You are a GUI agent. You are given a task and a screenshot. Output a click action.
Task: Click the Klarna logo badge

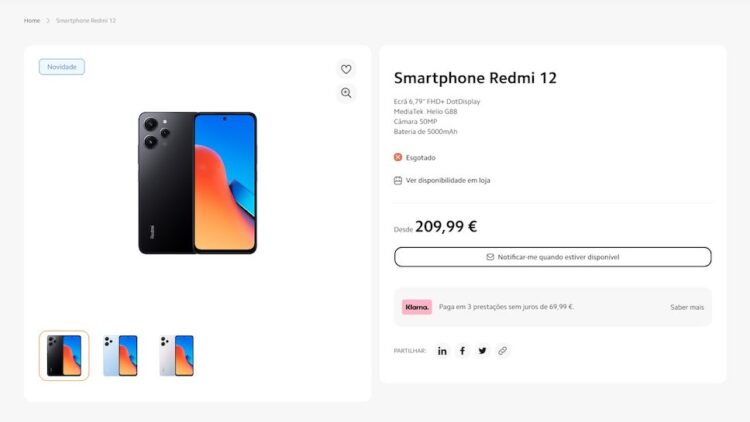[x=417, y=307]
